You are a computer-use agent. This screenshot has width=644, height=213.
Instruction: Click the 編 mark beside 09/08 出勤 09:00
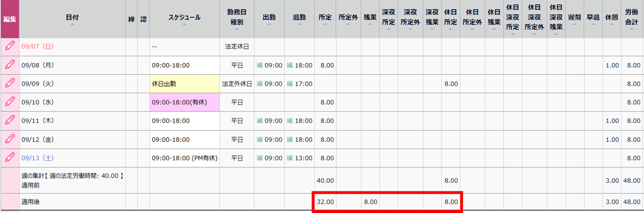(x=260, y=65)
